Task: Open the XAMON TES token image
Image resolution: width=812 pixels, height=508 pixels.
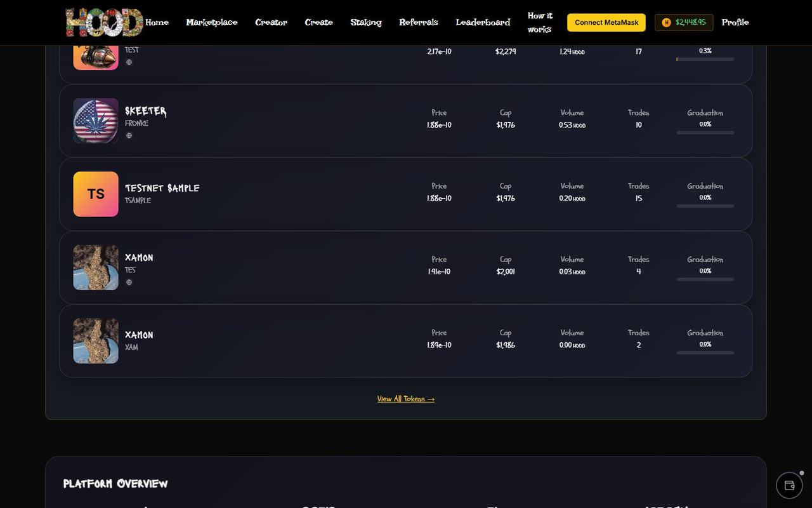Action: point(96,267)
